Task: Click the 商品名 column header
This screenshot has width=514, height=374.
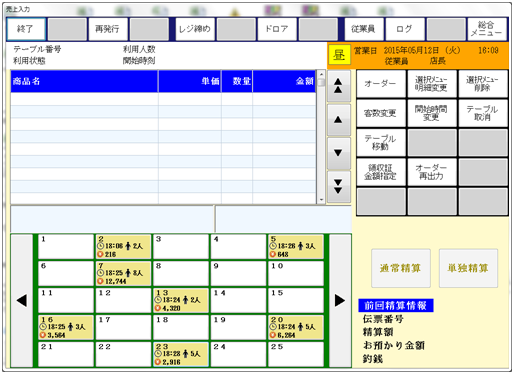Action: pyautogui.click(x=84, y=81)
